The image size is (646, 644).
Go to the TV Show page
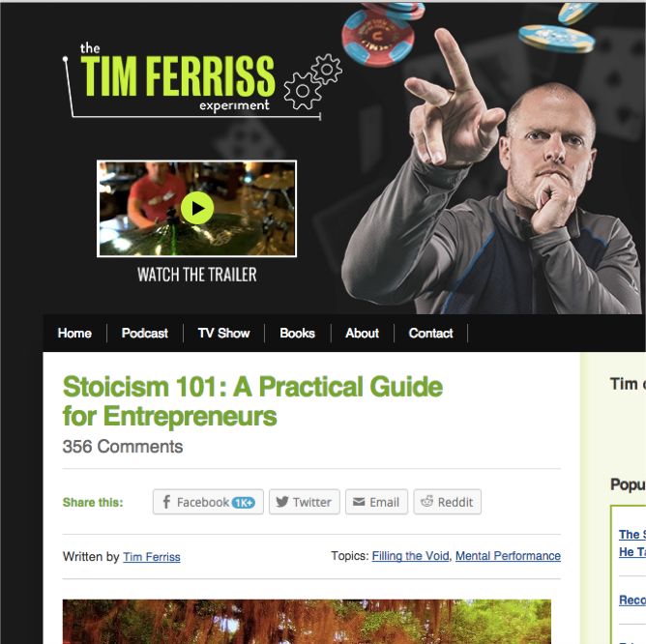click(223, 333)
